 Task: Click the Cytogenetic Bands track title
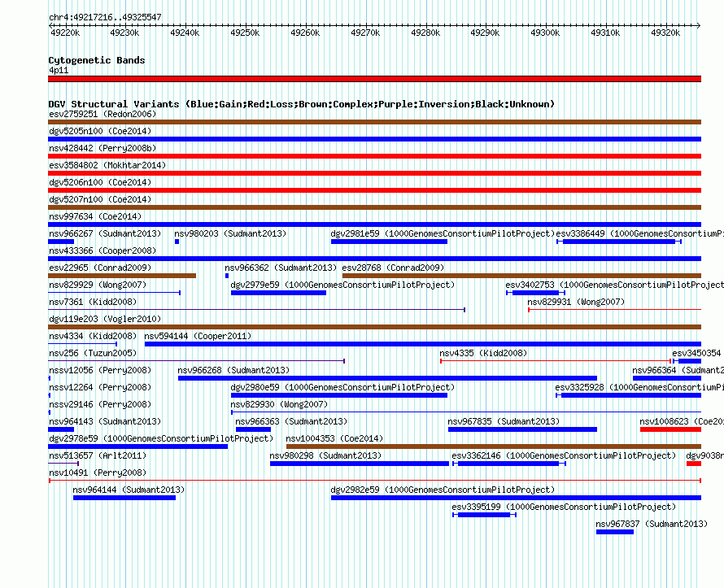point(97,60)
